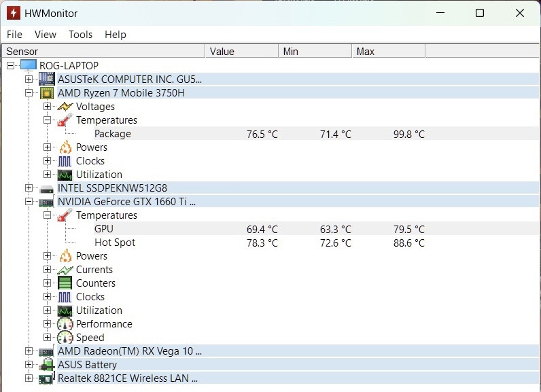Click the NVIDIA Counters green icon
The image size is (541, 392).
pyautogui.click(x=65, y=283)
